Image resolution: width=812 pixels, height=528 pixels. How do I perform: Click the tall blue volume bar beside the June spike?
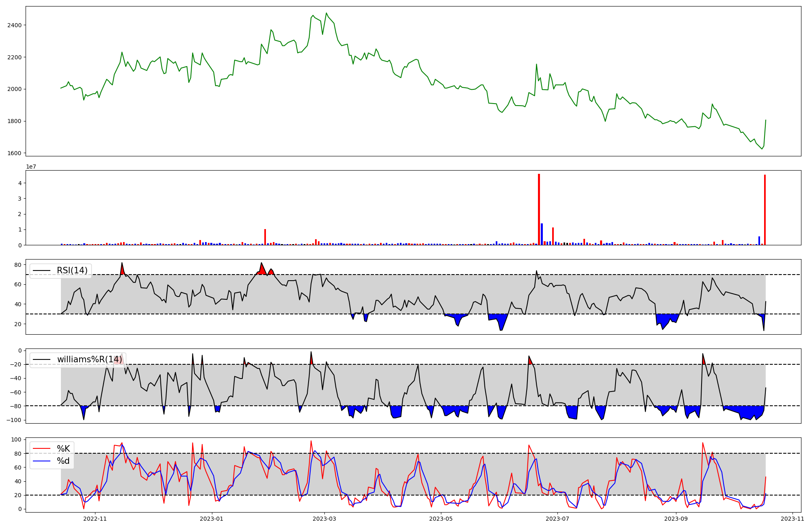(x=542, y=234)
